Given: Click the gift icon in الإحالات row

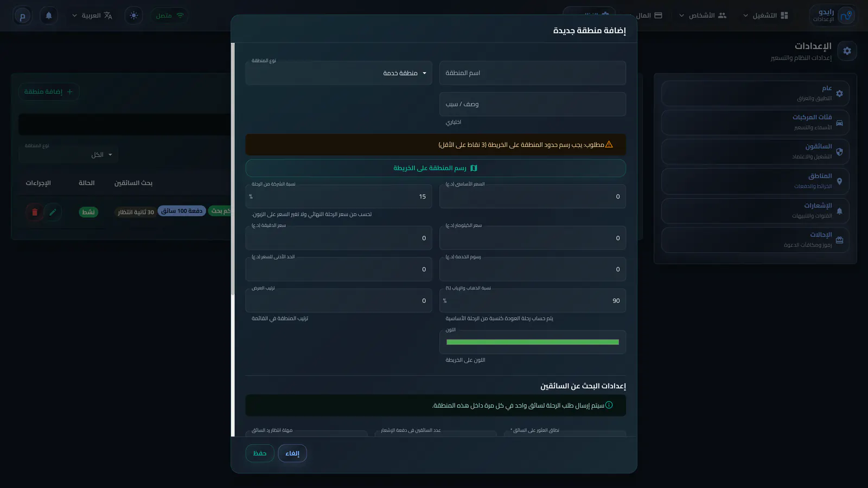Looking at the screenshot, I should click(839, 240).
